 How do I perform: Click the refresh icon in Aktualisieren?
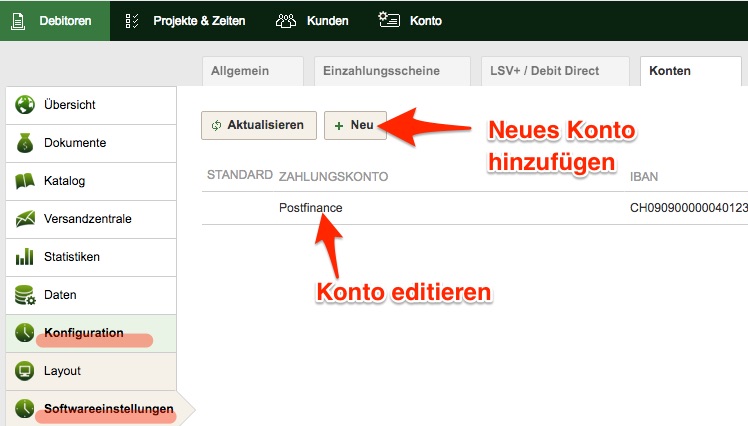(x=217, y=125)
